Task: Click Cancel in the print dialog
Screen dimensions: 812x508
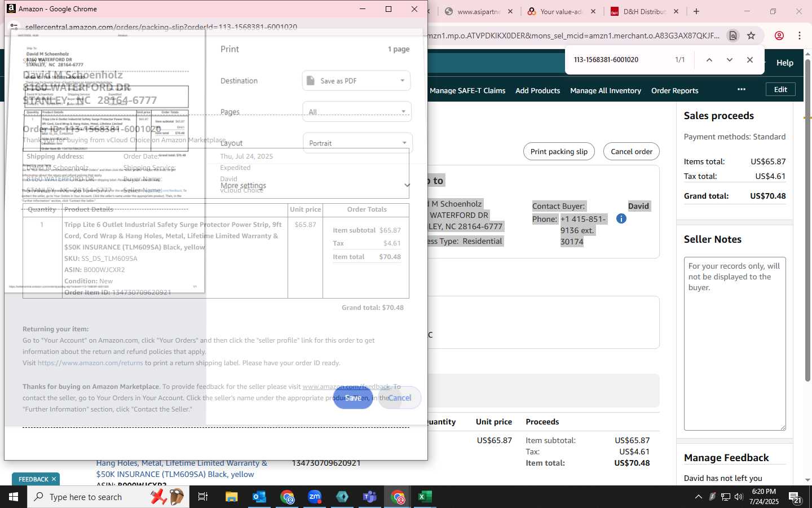Action: coord(399,398)
